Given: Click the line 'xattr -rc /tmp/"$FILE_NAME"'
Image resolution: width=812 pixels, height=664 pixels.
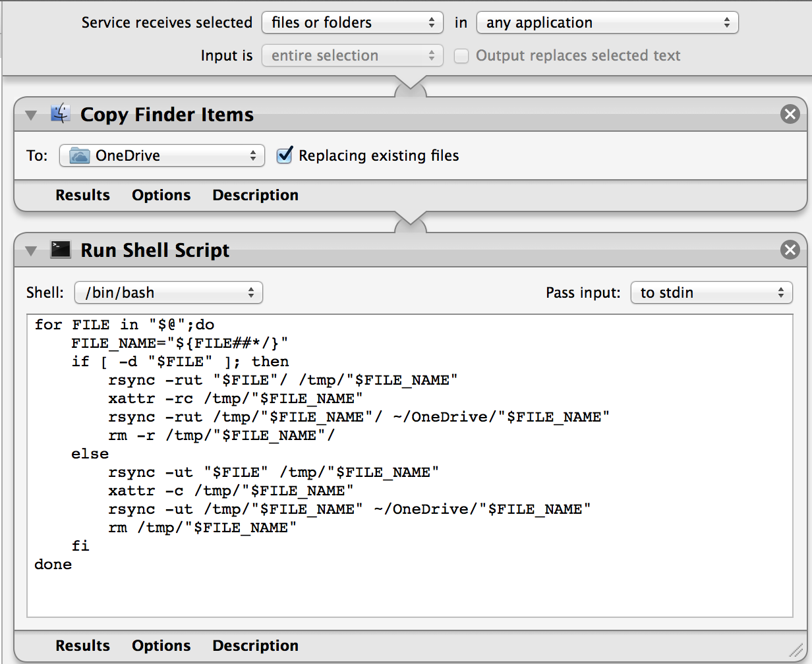Looking at the screenshot, I should click(236, 399).
